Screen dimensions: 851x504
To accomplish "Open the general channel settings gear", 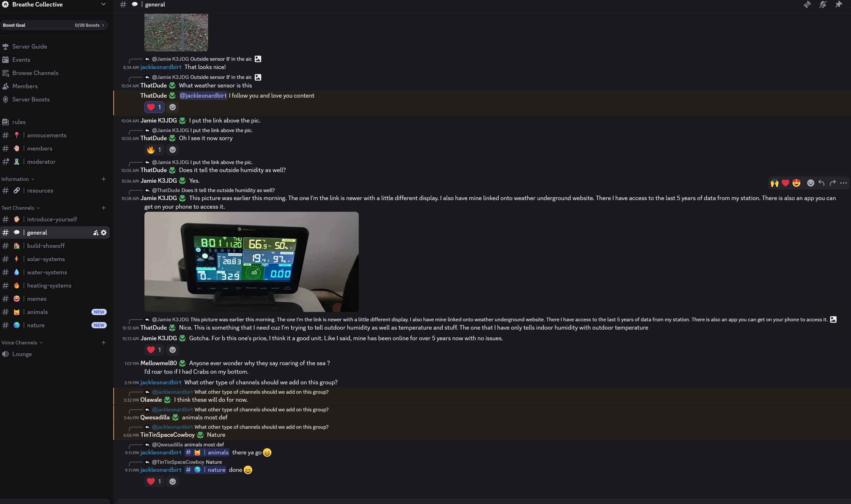I will point(104,233).
